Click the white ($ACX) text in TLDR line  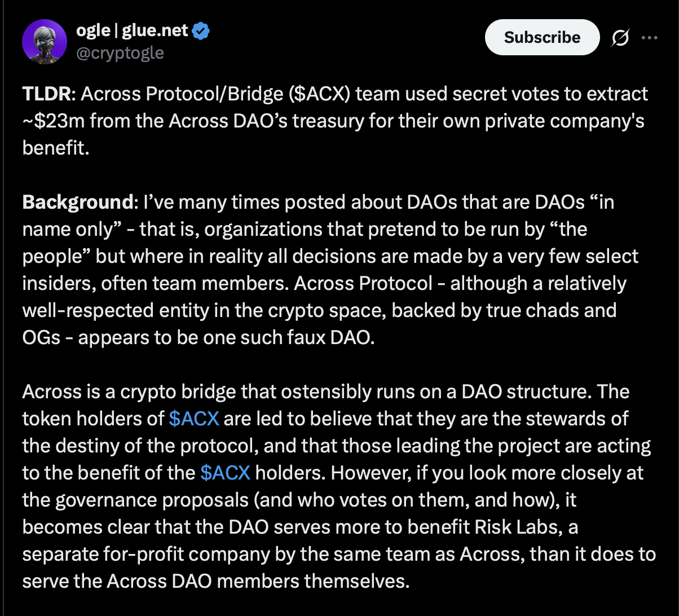[x=320, y=94]
